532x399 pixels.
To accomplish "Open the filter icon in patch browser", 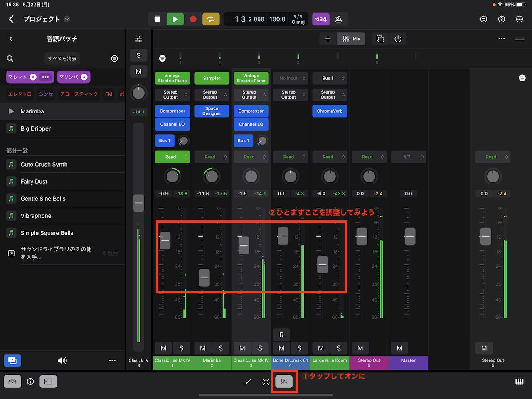I will (x=114, y=59).
